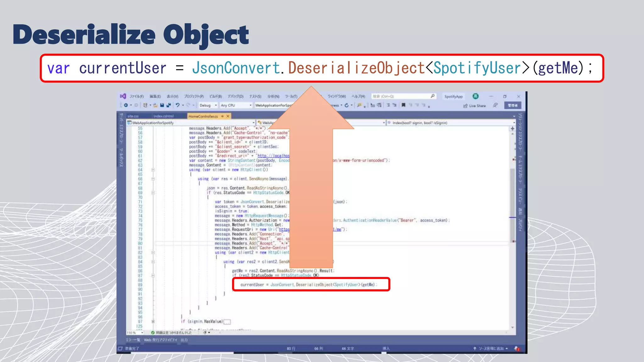
Task: Select the HomeController.cs tab
Action: click(x=203, y=116)
